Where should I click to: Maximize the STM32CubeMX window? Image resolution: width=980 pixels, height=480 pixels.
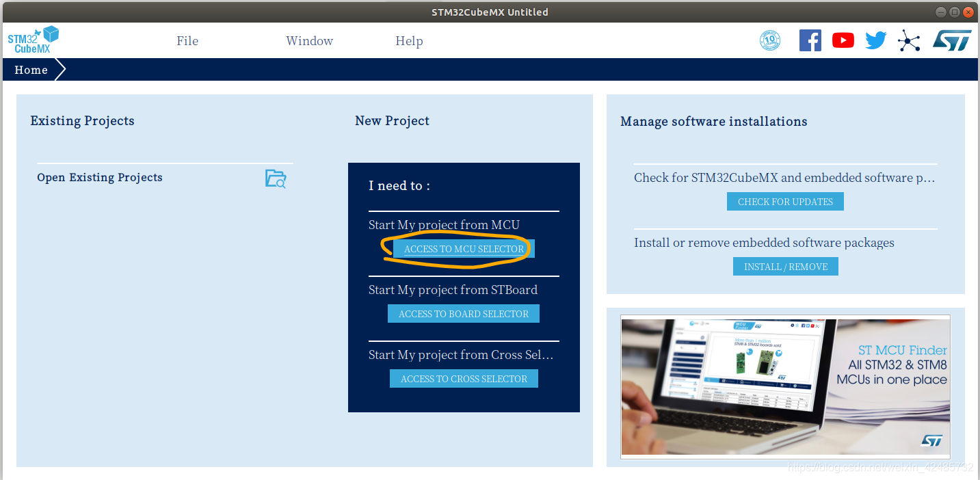click(955, 12)
